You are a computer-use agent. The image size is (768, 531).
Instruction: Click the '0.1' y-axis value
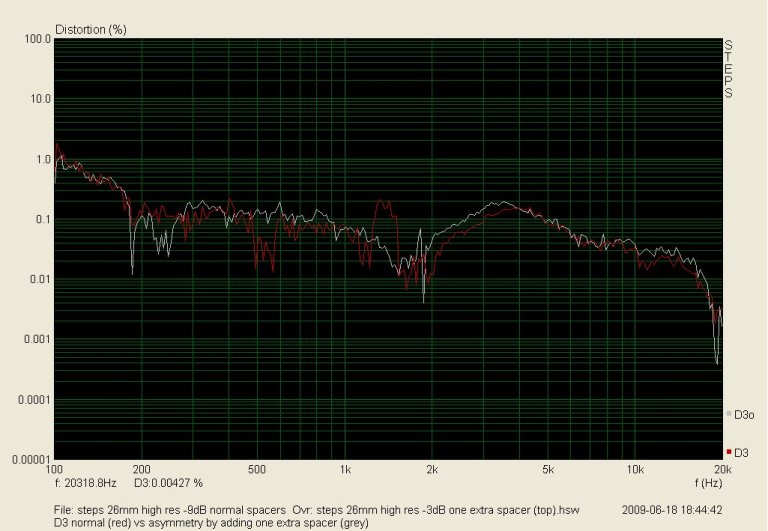[43, 220]
